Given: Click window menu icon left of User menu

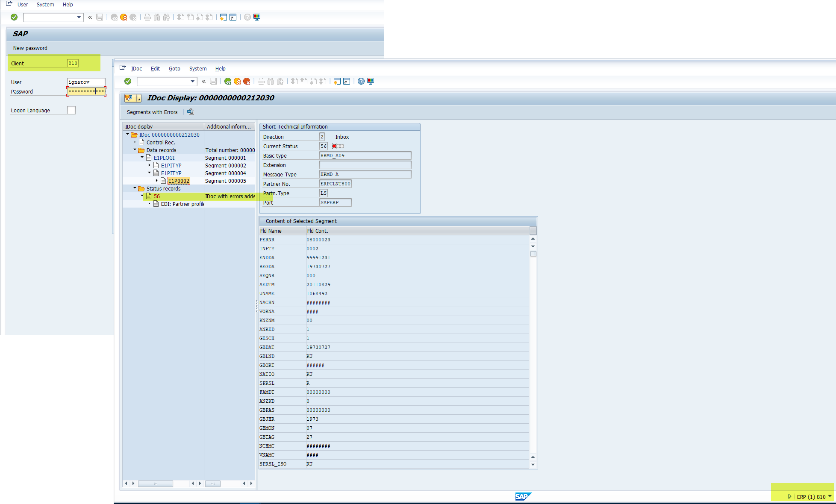Looking at the screenshot, I should [9, 4].
